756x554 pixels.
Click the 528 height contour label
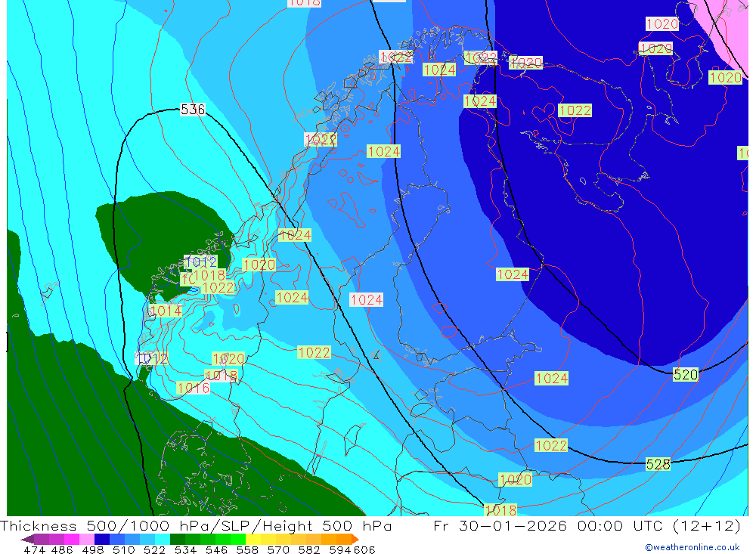pos(658,464)
